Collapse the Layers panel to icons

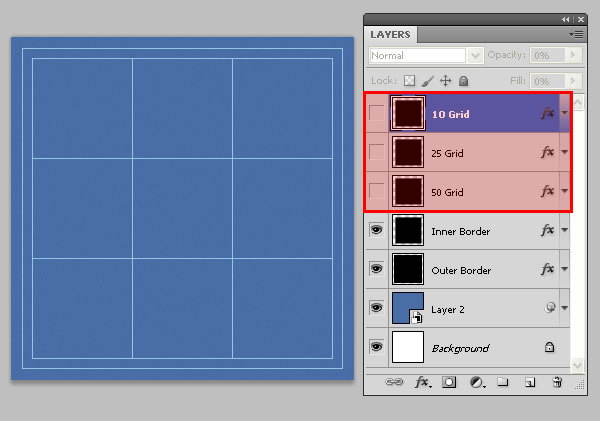click(x=566, y=19)
